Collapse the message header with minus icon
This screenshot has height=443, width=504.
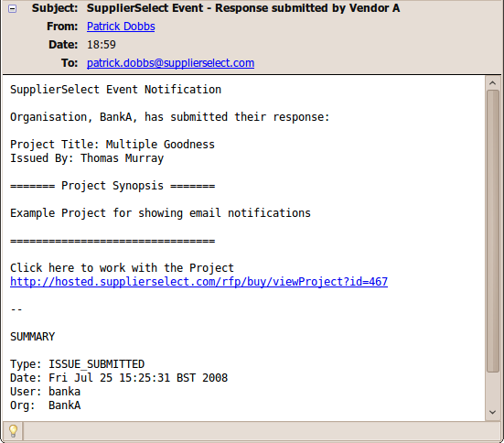coord(12,9)
